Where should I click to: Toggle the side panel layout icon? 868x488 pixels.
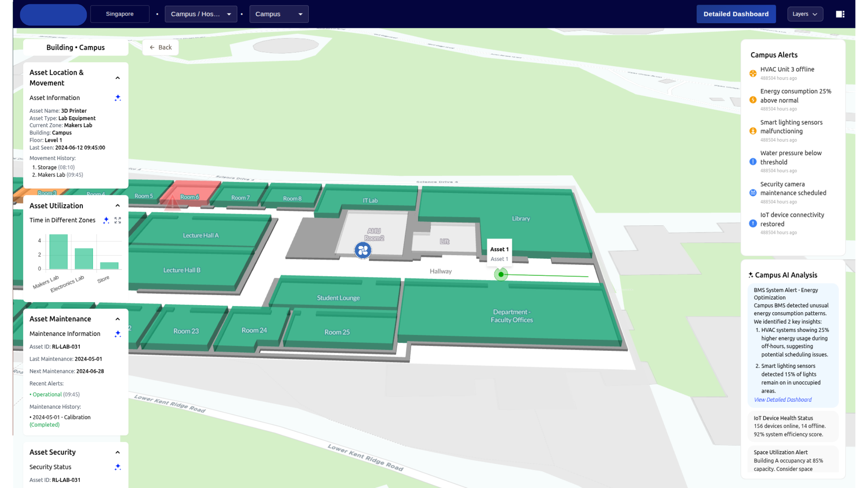tap(840, 14)
